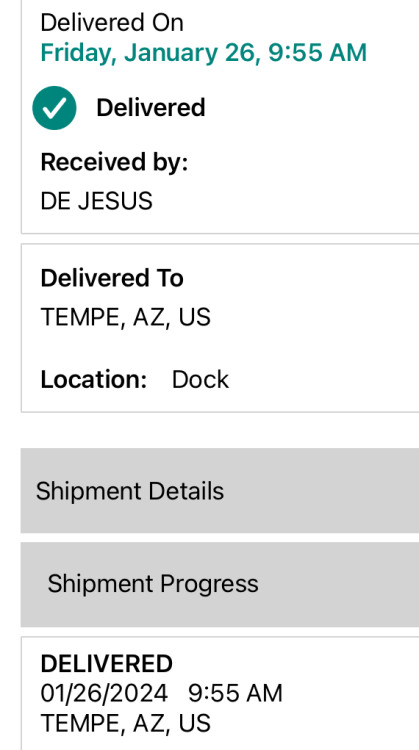Collapse the Shipment Progress section
The width and height of the screenshot is (419, 750).
click(220, 584)
